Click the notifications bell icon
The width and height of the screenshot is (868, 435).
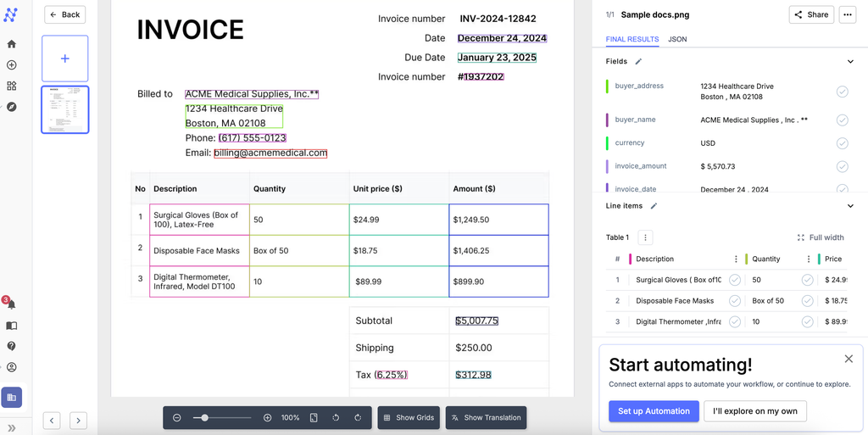(11, 304)
